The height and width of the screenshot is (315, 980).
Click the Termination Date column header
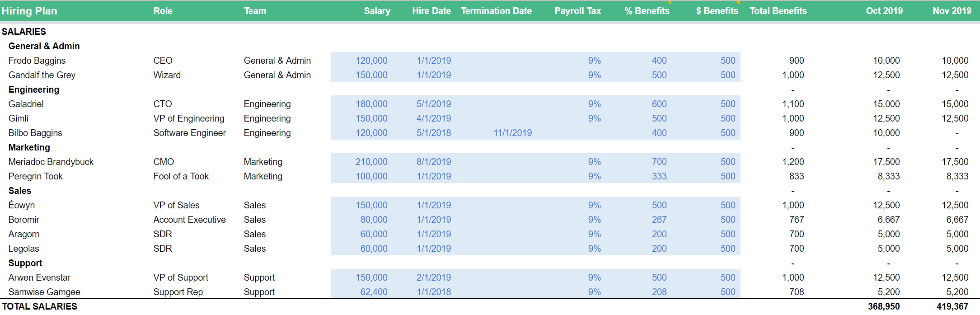tap(496, 11)
